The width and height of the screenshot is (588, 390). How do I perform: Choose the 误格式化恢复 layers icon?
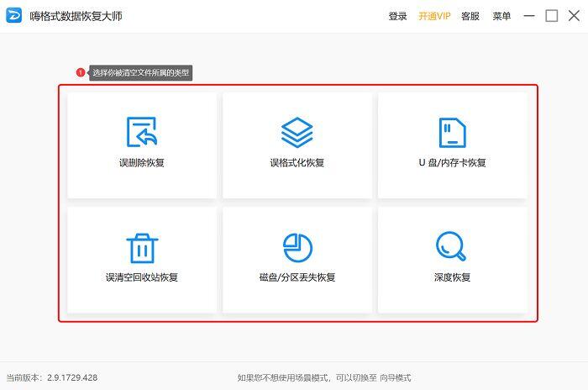(x=297, y=132)
